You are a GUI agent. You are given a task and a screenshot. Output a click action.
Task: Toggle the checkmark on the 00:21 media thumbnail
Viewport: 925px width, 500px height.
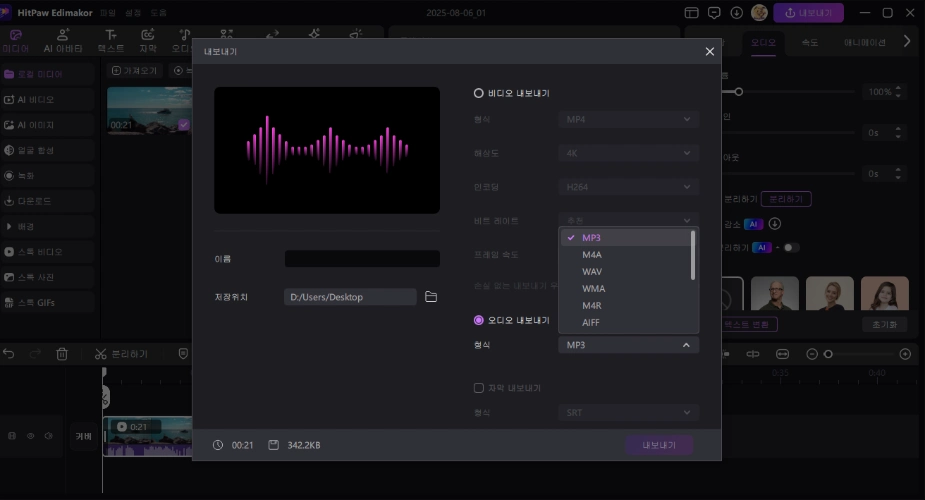184,124
